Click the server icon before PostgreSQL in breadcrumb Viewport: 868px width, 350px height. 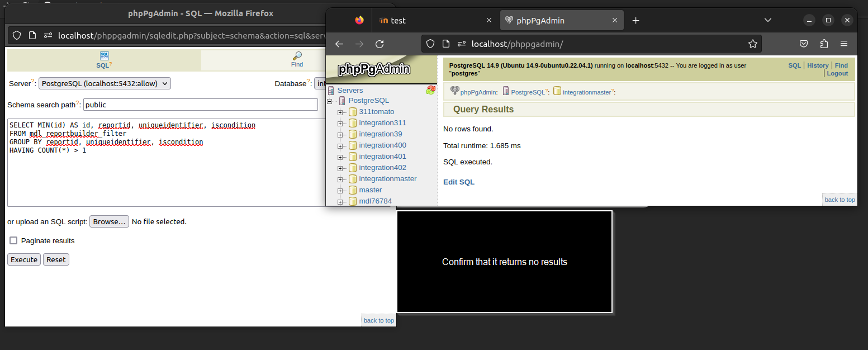506,91
